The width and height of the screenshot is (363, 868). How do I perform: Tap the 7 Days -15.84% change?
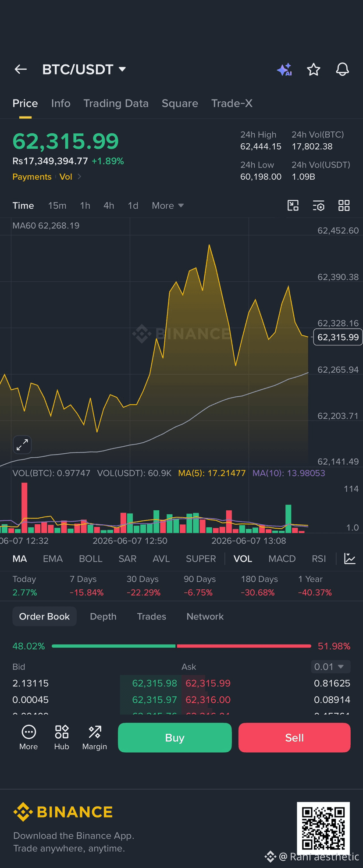pyautogui.click(x=87, y=593)
